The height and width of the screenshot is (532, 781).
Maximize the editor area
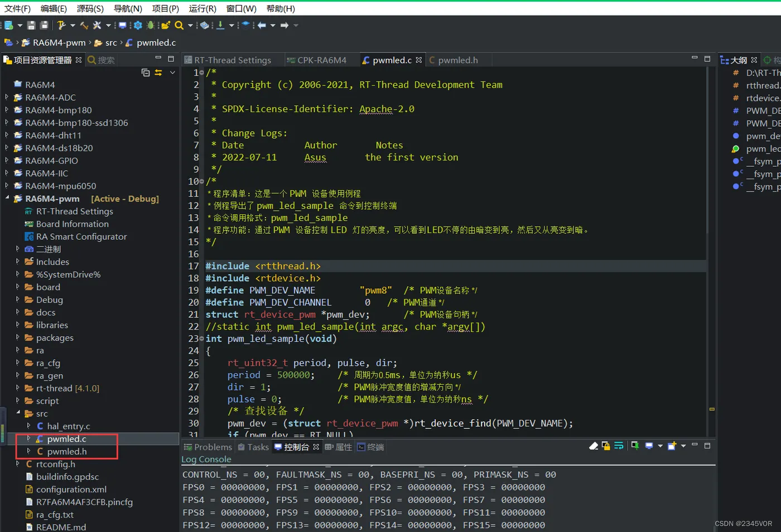pyautogui.click(x=707, y=58)
